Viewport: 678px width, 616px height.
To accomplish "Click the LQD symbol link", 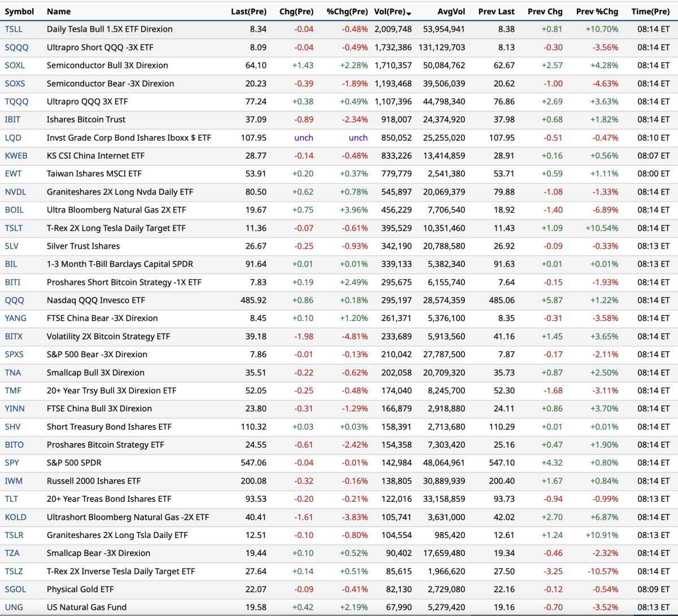I will (13, 138).
